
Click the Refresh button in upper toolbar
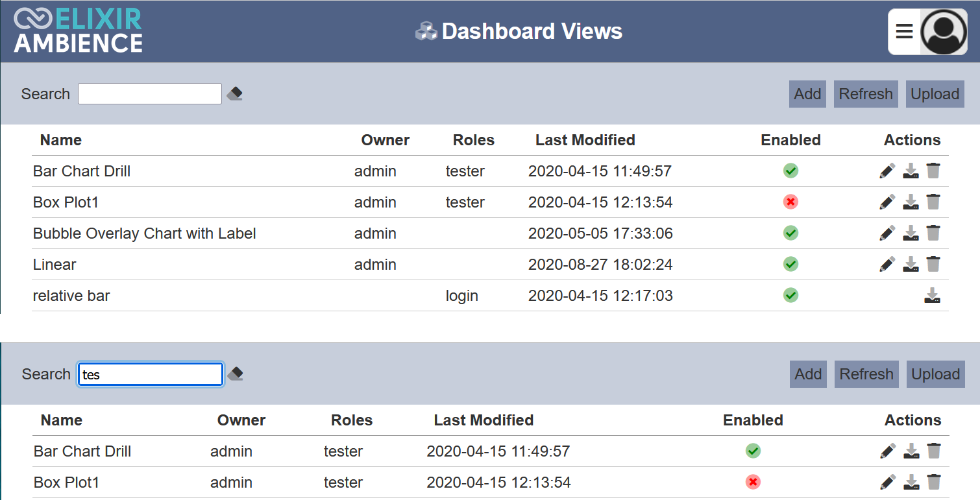(866, 94)
